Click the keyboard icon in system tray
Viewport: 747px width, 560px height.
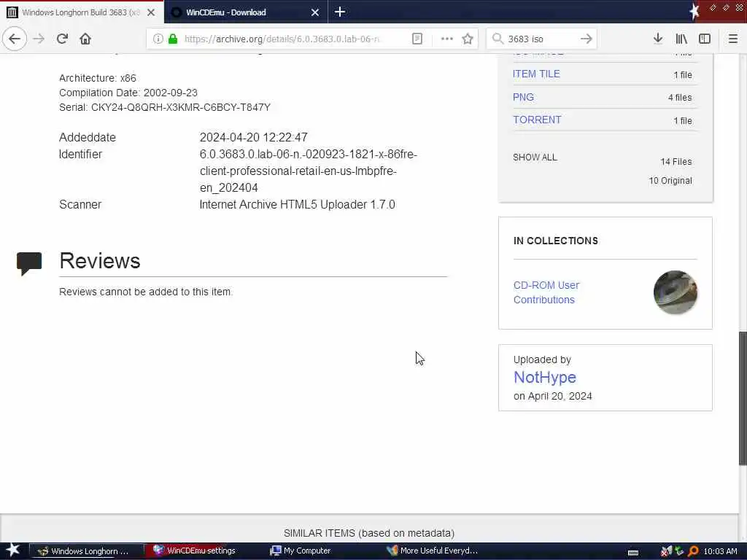tap(632, 553)
